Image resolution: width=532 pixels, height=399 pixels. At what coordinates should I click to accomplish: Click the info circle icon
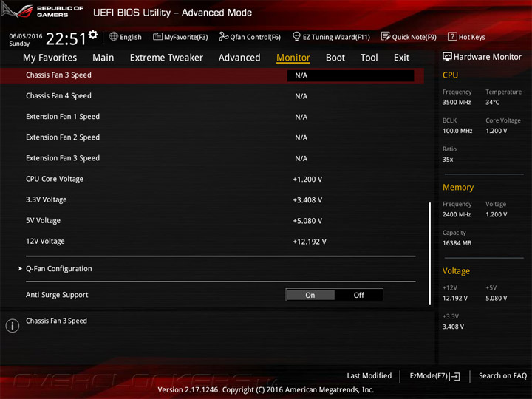pyautogui.click(x=13, y=326)
